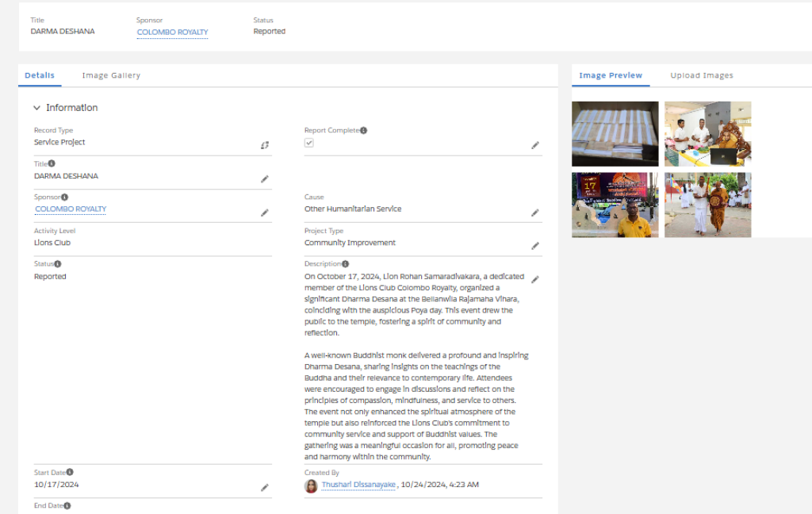Show help info for Report Complete

(x=363, y=130)
